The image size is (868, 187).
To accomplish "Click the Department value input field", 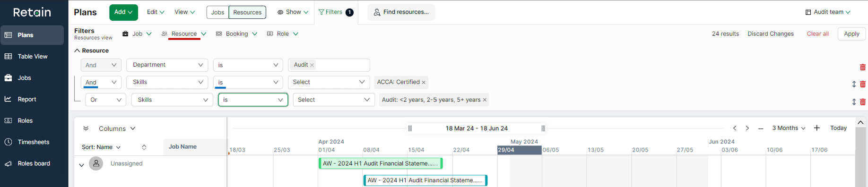I will pyautogui.click(x=329, y=65).
